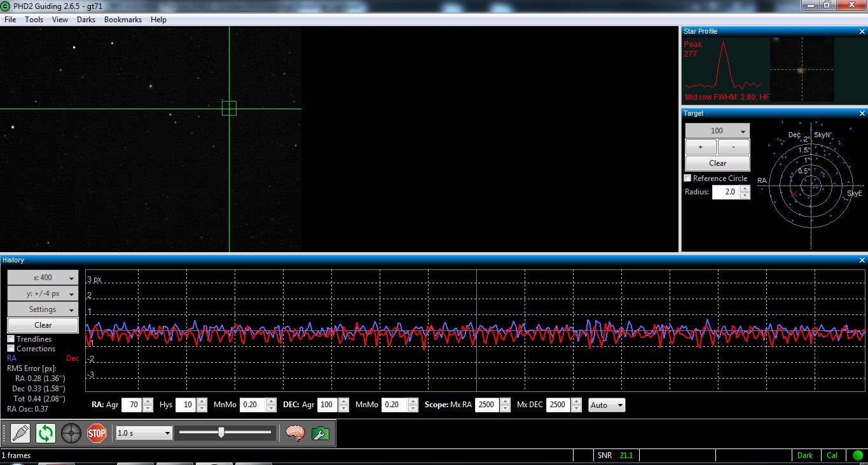Screen dimensions: 868x465
Task: Click the 'RA Osc: 0.37' text
Action: point(28,409)
